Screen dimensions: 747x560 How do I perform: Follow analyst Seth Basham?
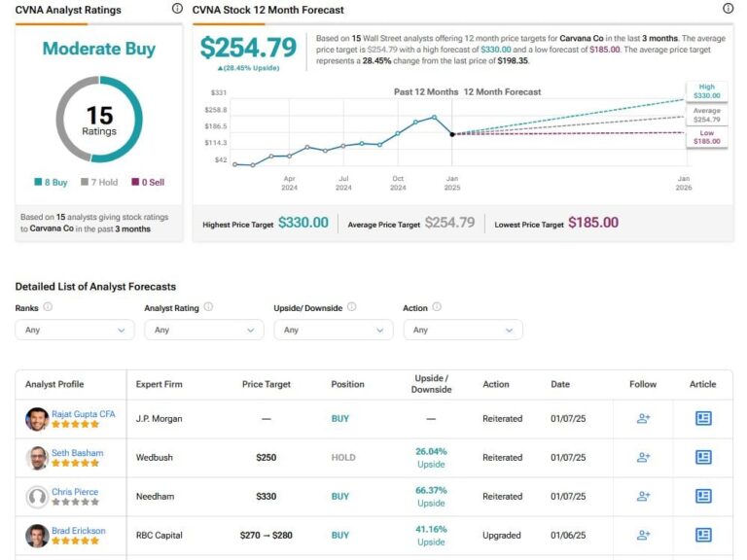(643, 458)
